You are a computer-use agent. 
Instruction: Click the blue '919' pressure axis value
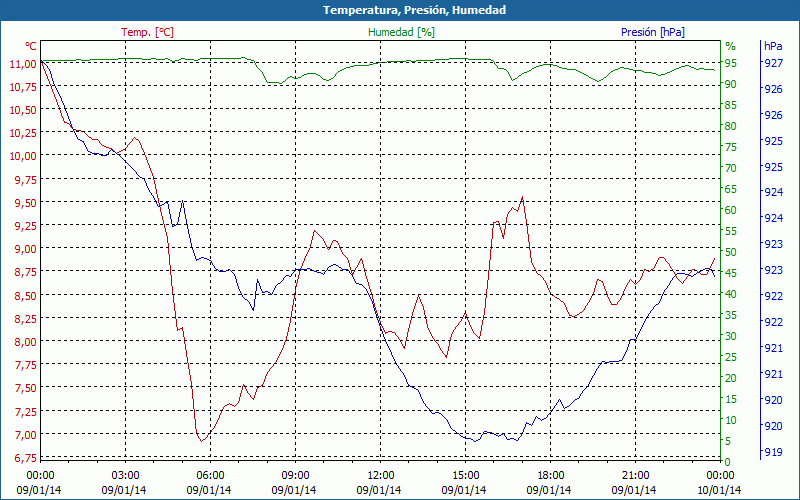pos(773,452)
